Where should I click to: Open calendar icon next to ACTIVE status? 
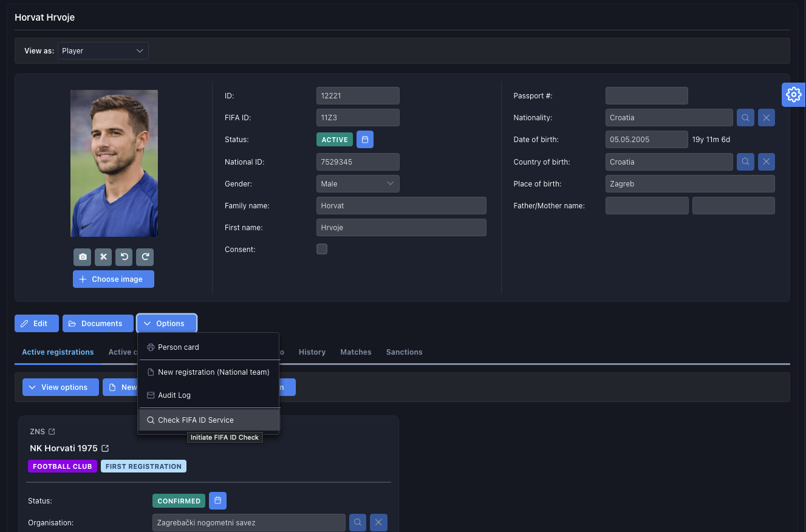coord(365,140)
